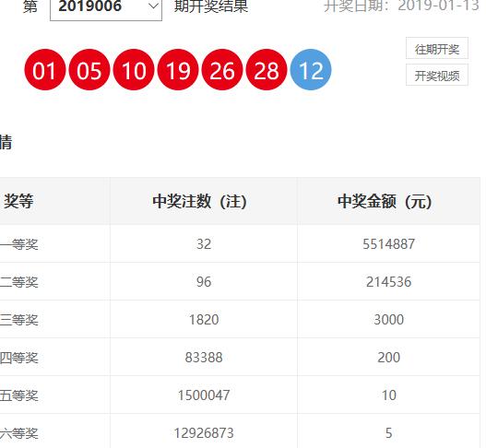This screenshot has height=448, width=486.
Task: Click blue ball number 12
Action: pyautogui.click(x=311, y=70)
